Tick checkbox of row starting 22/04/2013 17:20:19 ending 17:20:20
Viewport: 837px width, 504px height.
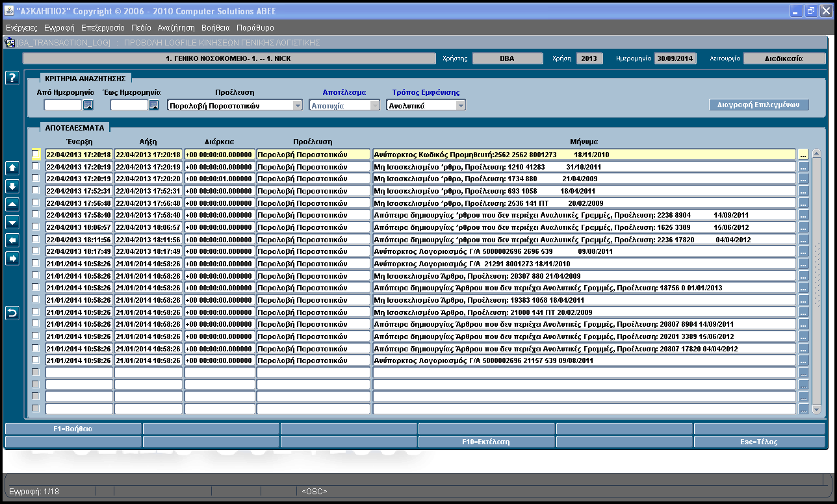coord(36,179)
